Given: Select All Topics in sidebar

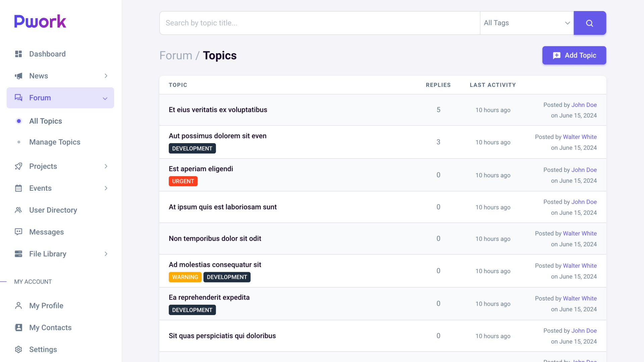Looking at the screenshot, I should point(46,121).
